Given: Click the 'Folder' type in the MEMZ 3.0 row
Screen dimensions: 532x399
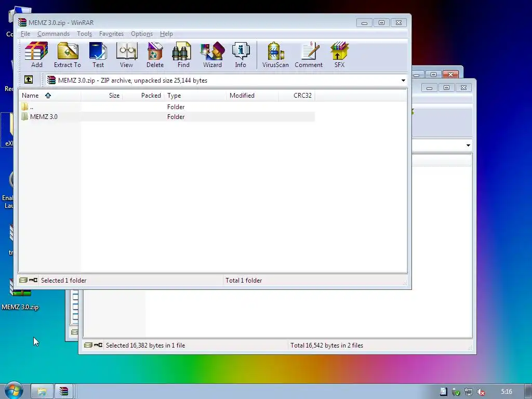Looking at the screenshot, I should [176, 117].
